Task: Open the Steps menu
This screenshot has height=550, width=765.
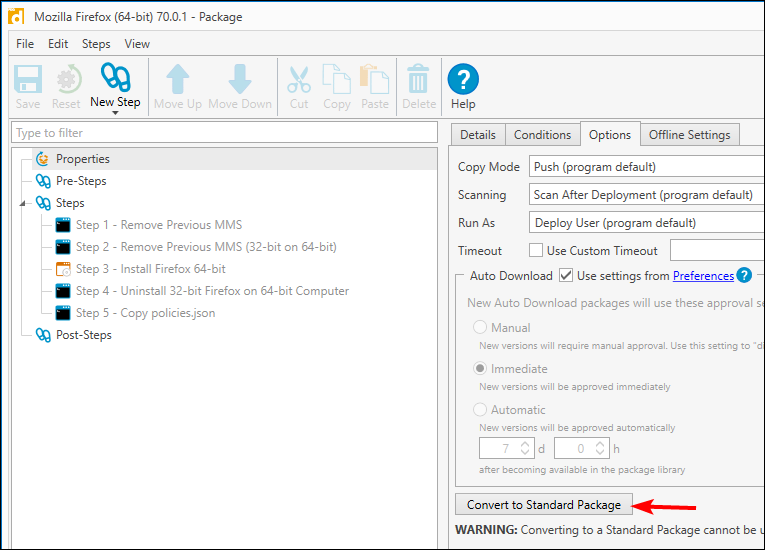Action: click(x=96, y=44)
